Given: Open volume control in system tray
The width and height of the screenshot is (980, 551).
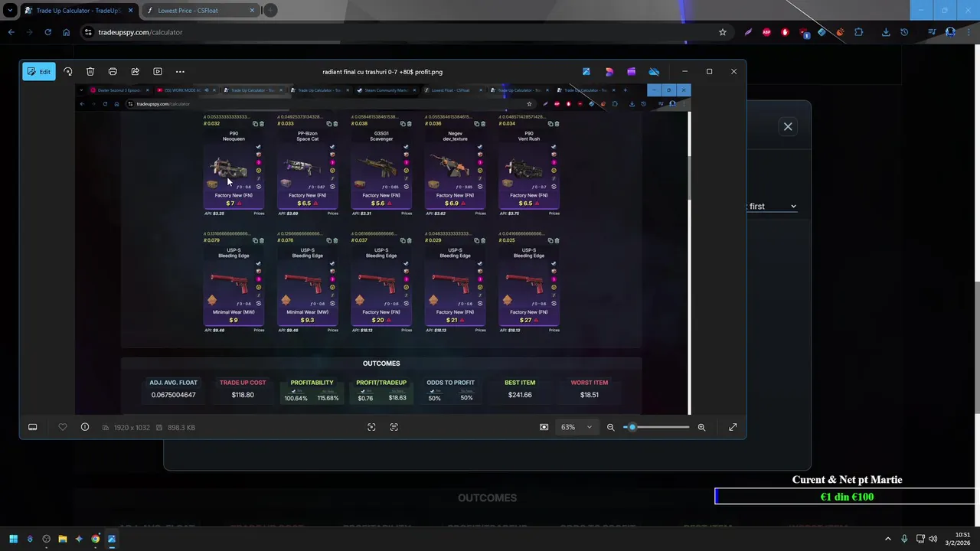Looking at the screenshot, I should pos(933,539).
